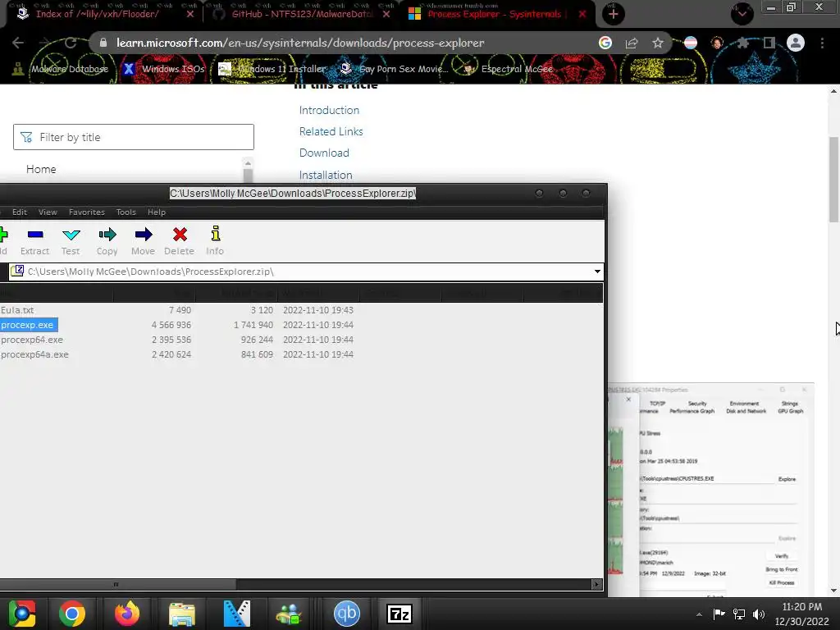Open the Home item in sidebar
The height and width of the screenshot is (630, 840).
[x=41, y=169]
